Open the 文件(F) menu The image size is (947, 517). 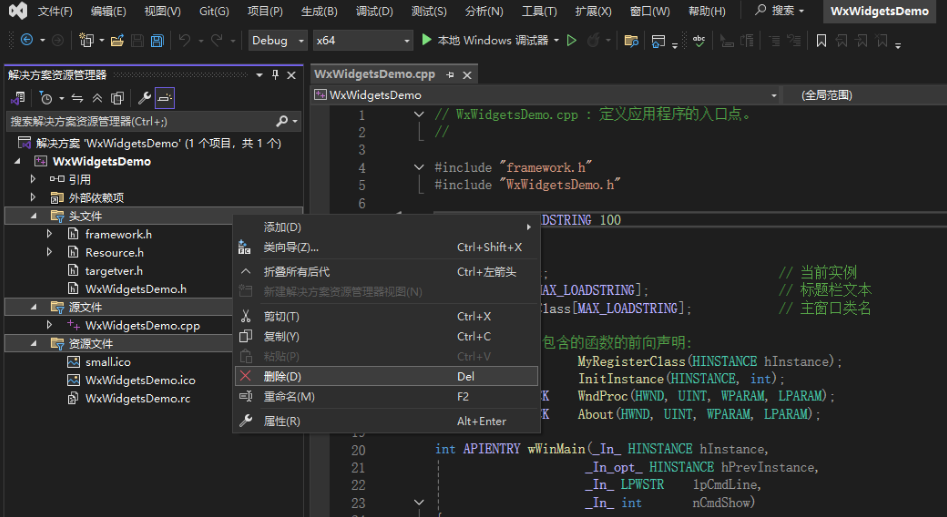pos(55,11)
